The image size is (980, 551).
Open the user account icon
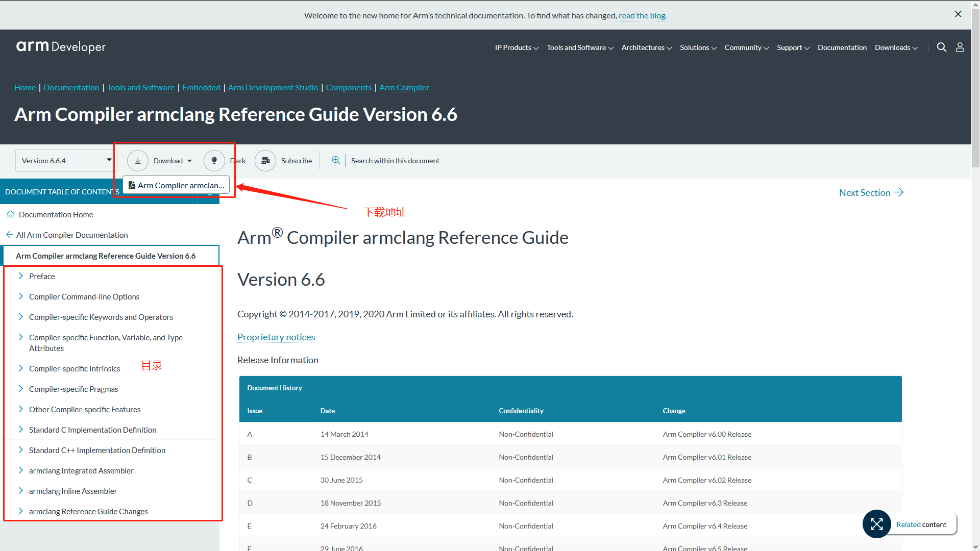pos(960,47)
